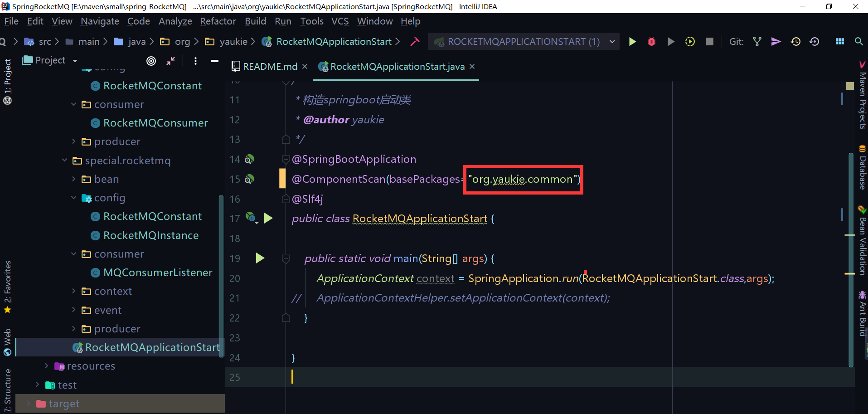This screenshot has height=414, width=868.
Task: Open the Maven Projects tool window
Action: 863,95
